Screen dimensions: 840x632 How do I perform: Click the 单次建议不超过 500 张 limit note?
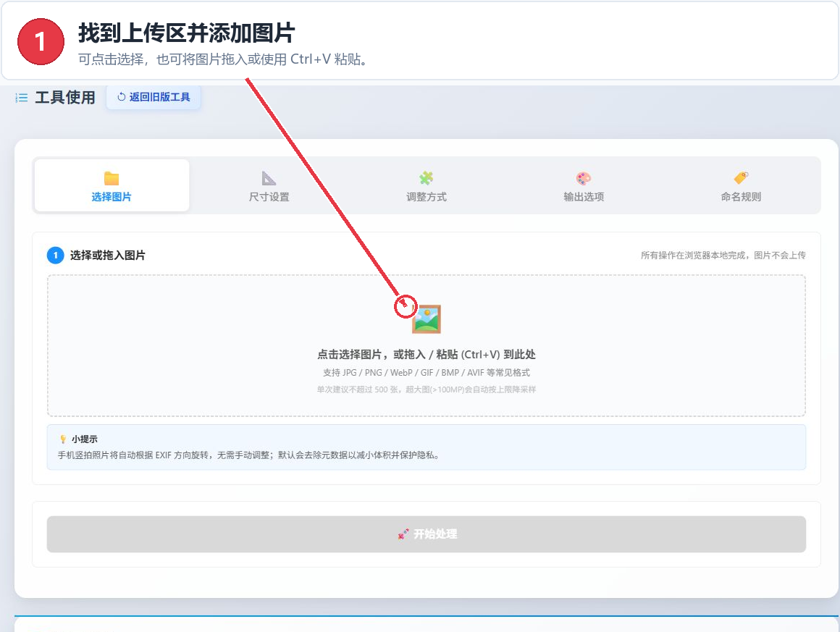click(x=427, y=389)
